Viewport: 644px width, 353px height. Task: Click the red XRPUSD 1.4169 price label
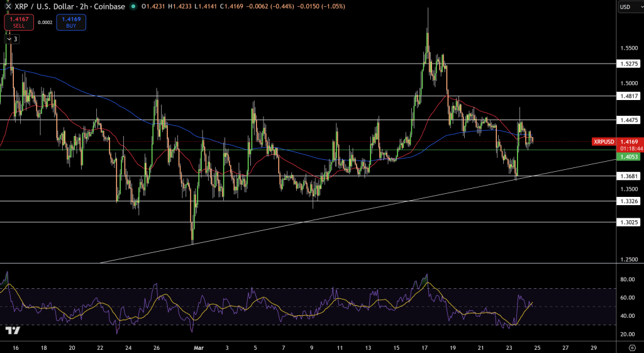coord(616,142)
